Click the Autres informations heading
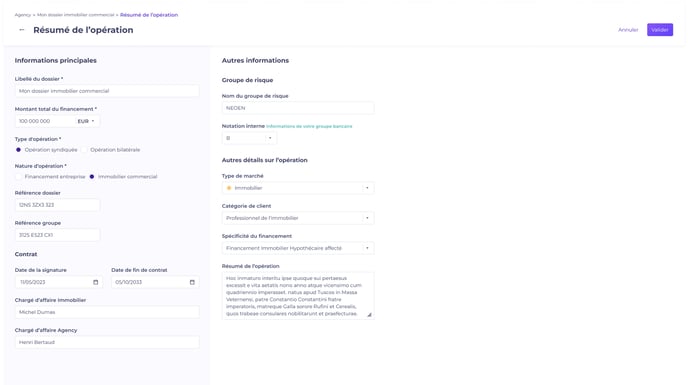This screenshot has height=385, width=688. click(255, 61)
